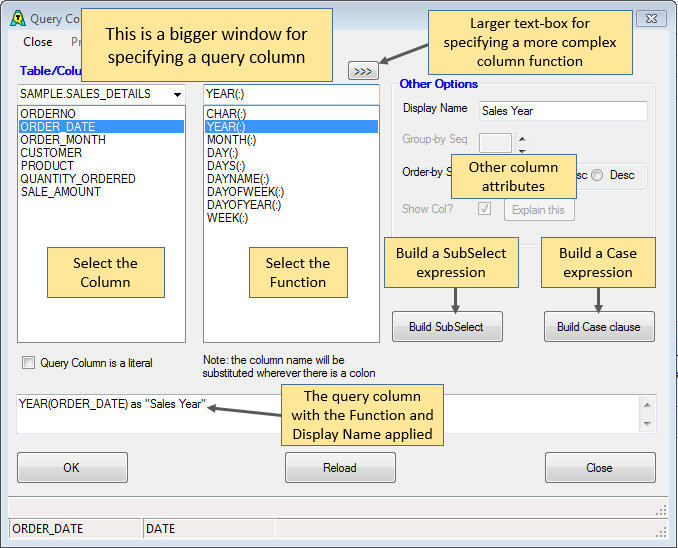678x548 pixels.
Task: Increase Group-by Seq with up arrow
Action: (x=522, y=139)
